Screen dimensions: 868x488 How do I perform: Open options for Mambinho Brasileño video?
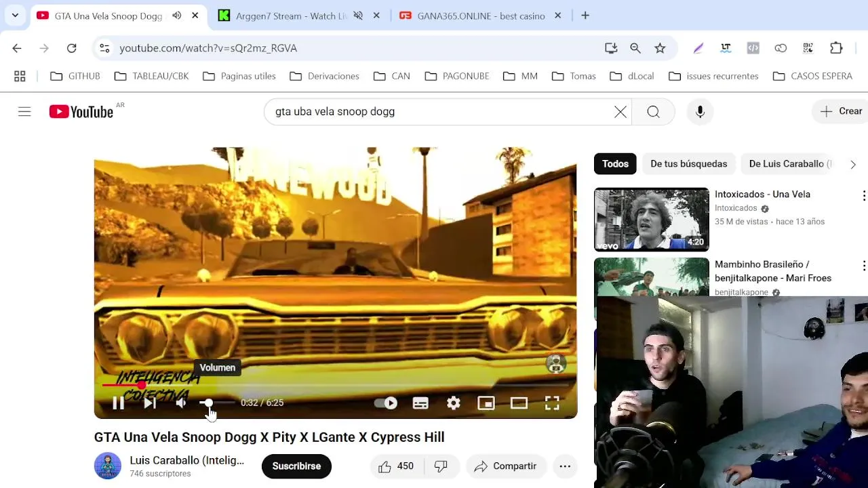coord(863,266)
